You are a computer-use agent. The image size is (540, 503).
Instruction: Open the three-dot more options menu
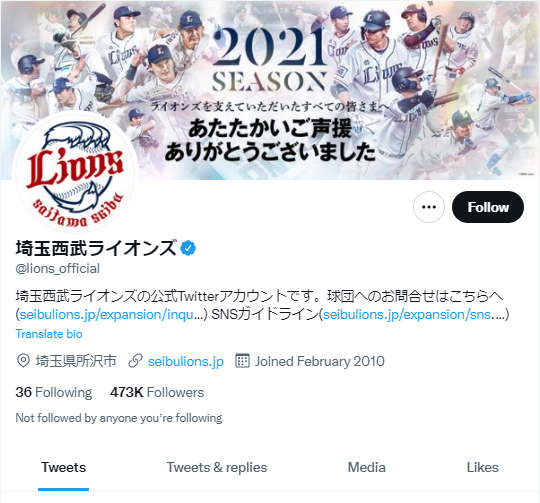tap(428, 207)
